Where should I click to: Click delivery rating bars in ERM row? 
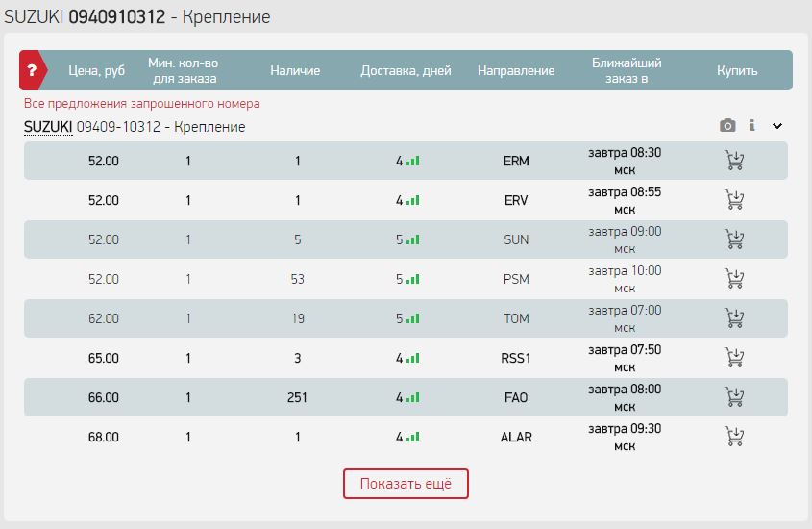coord(413,162)
